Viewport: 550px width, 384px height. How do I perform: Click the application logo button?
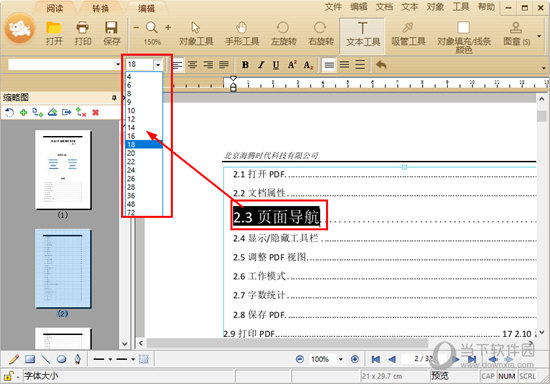pos(20,29)
